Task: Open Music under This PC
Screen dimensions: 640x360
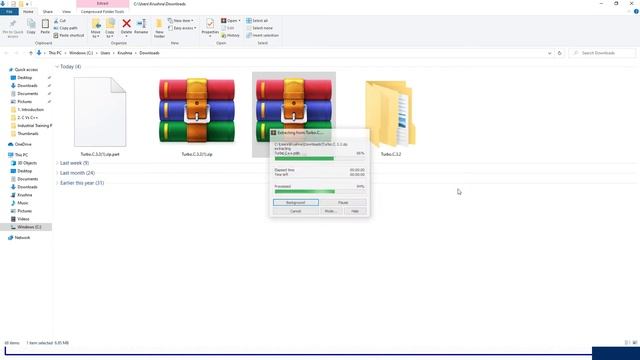Action: 23,203
